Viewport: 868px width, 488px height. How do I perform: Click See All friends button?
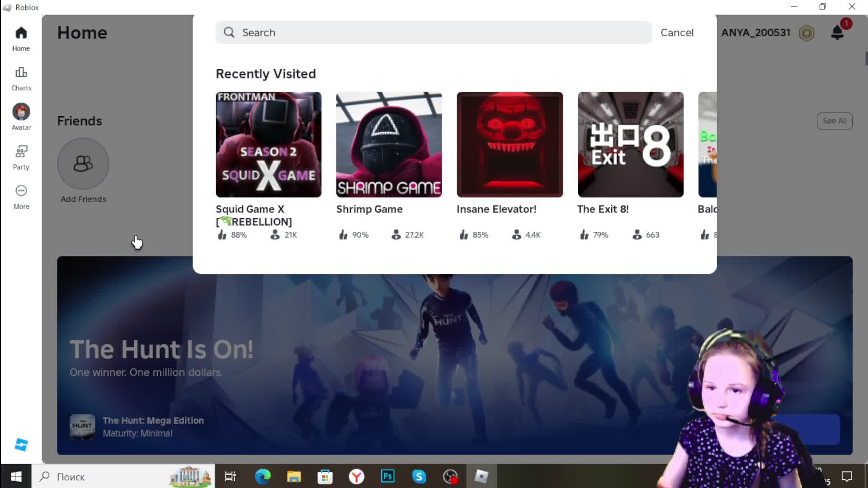tap(834, 121)
